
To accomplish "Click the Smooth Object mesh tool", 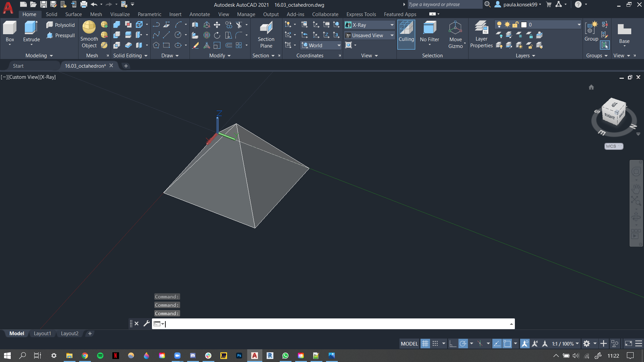I will pos(89,35).
